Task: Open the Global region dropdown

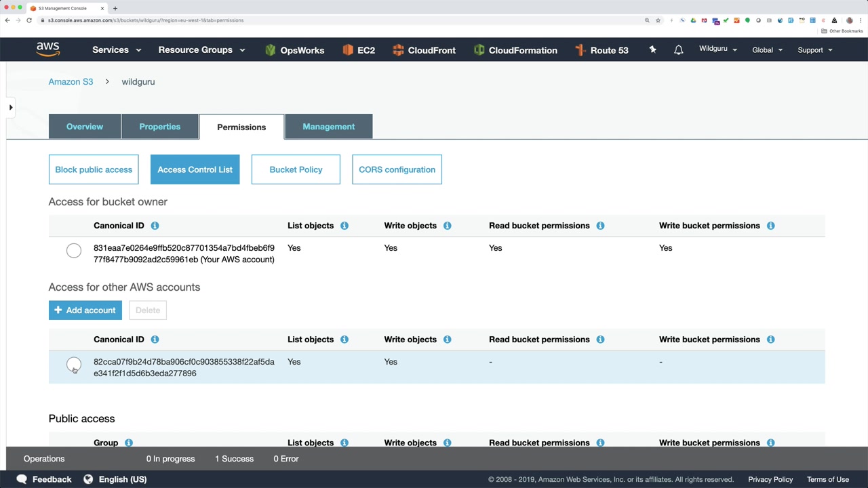Action: coord(768,50)
